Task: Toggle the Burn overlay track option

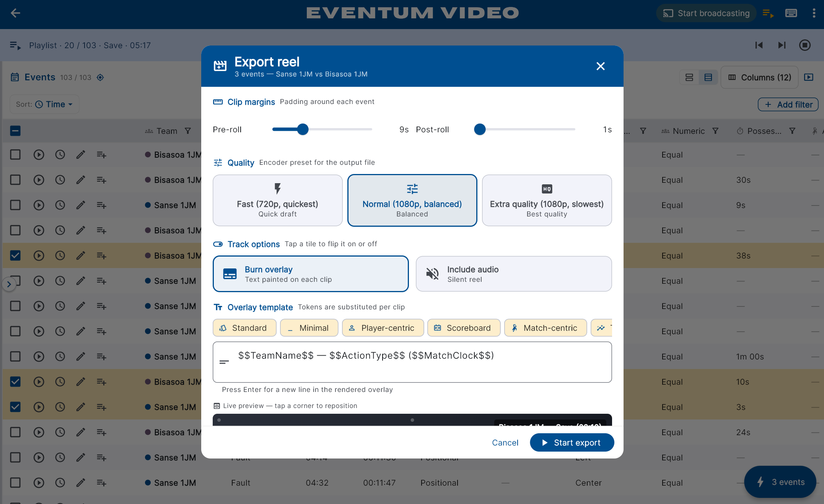Action: (x=311, y=274)
